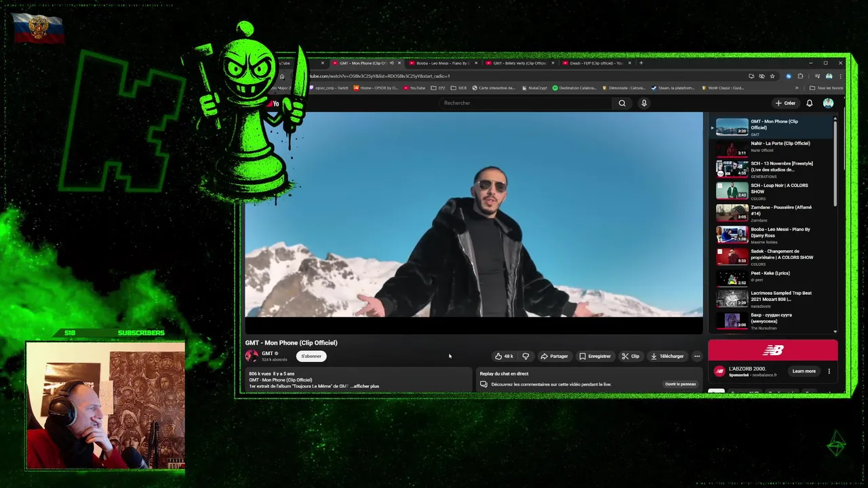
Task: Open the YouTube bookmark in the bookmarks bar
Action: [x=414, y=88]
